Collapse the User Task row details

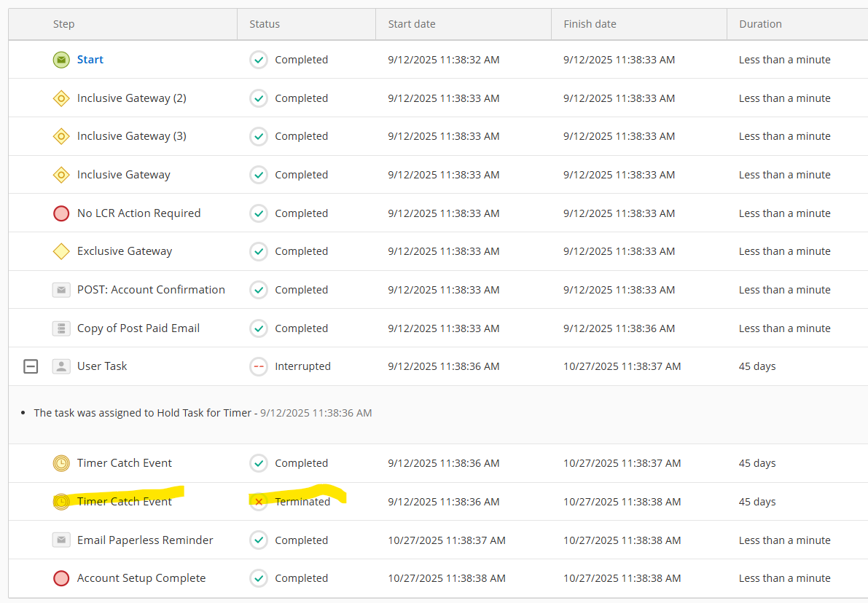[31, 366]
